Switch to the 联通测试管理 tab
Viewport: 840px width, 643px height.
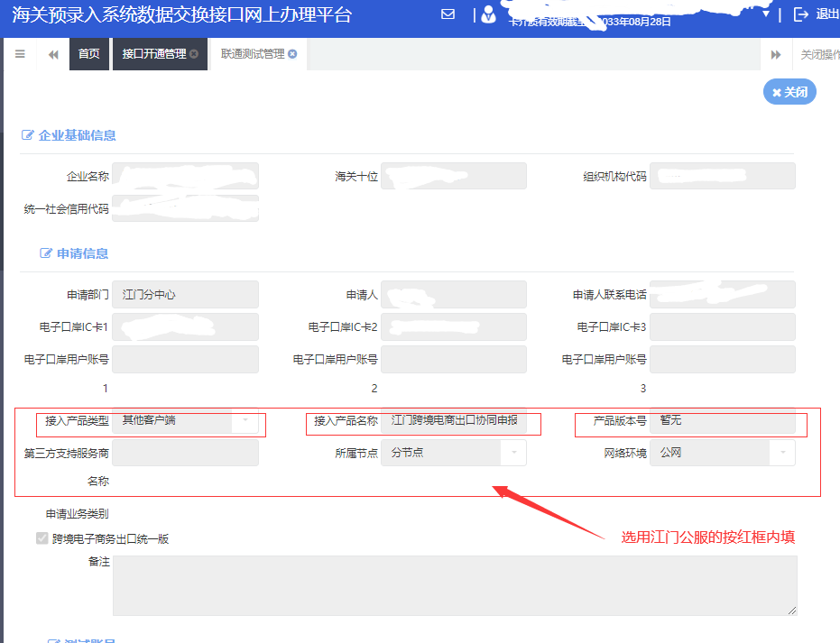click(253, 54)
